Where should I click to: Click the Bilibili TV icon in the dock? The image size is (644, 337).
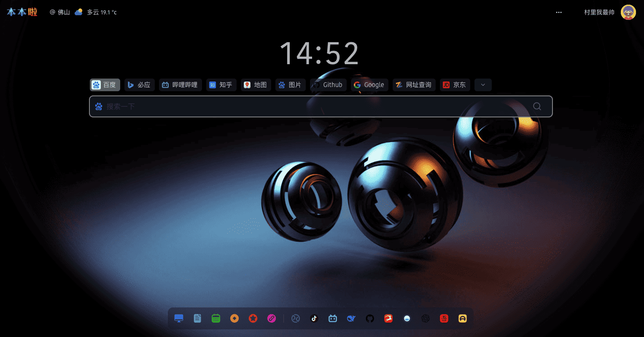point(333,318)
